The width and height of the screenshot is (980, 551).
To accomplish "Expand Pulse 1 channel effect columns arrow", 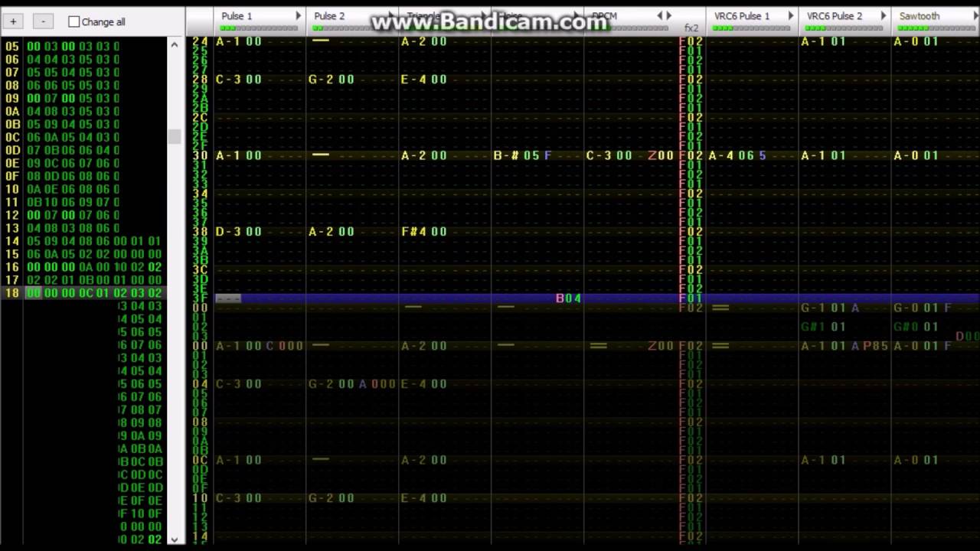I will [299, 15].
